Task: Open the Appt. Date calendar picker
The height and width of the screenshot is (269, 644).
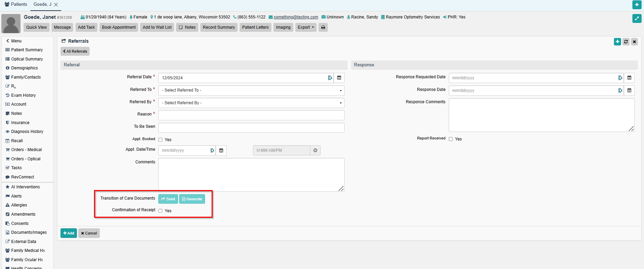Action: 221,150
